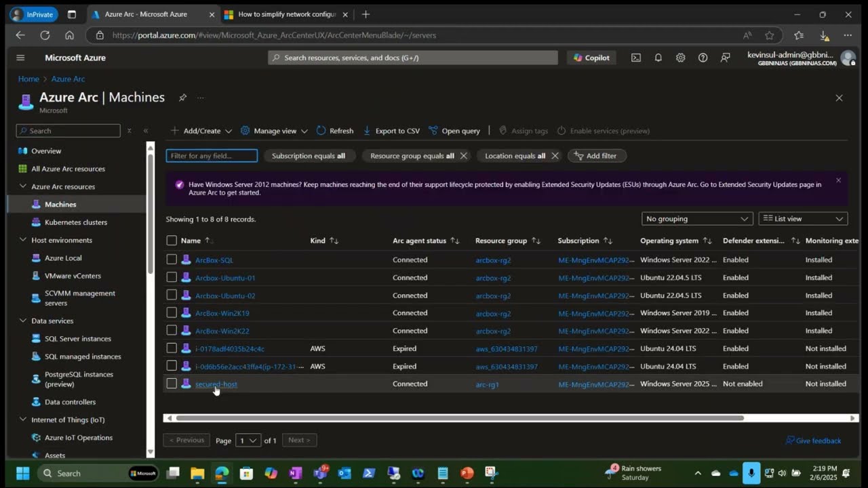Tick the select-all header checkbox
Screen dimensions: 868x488
pos(172,241)
